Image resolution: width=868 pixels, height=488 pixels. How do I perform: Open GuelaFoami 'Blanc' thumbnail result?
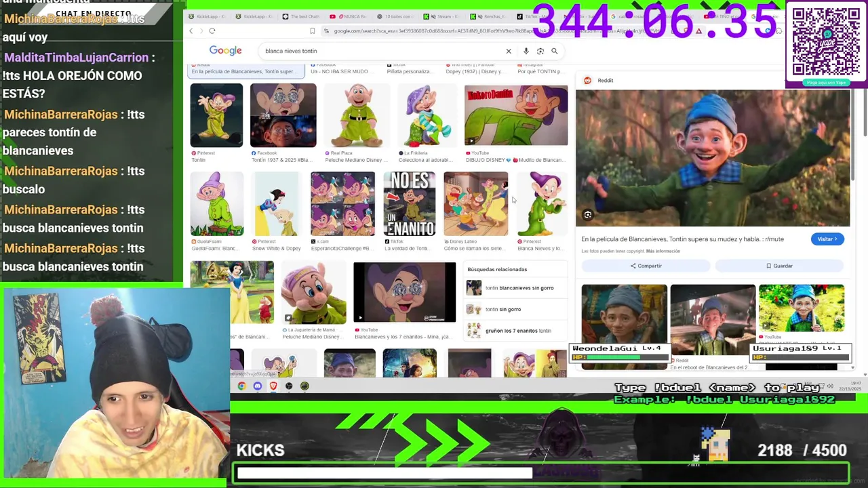(x=216, y=204)
